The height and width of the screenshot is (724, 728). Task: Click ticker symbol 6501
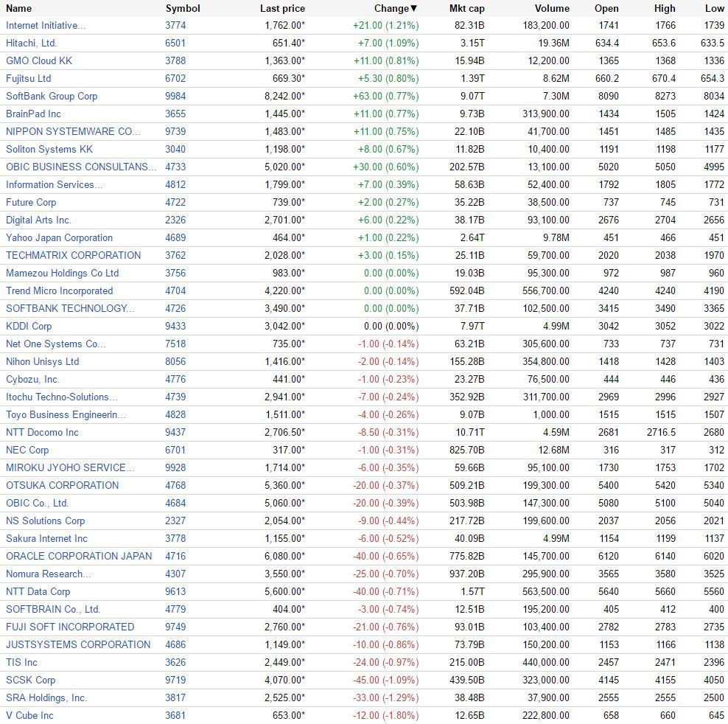coord(175,43)
